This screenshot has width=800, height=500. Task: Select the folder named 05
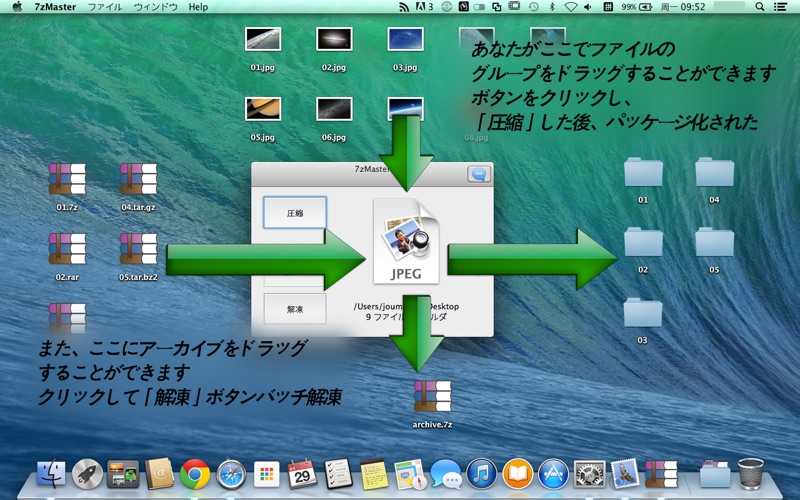point(714,242)
